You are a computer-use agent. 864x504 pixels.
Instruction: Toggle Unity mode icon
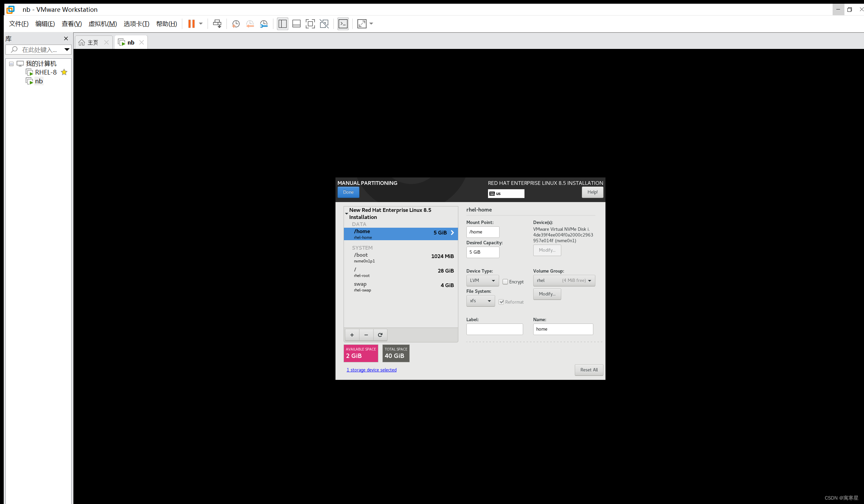tap(324, 24)
